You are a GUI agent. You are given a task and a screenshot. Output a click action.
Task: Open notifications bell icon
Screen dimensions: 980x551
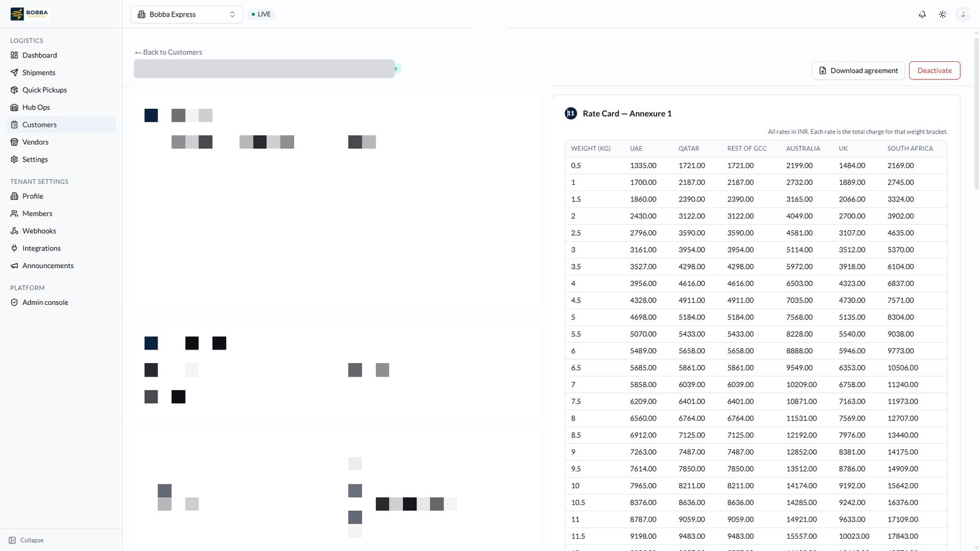pyautogui.click(x=922, y=14)
